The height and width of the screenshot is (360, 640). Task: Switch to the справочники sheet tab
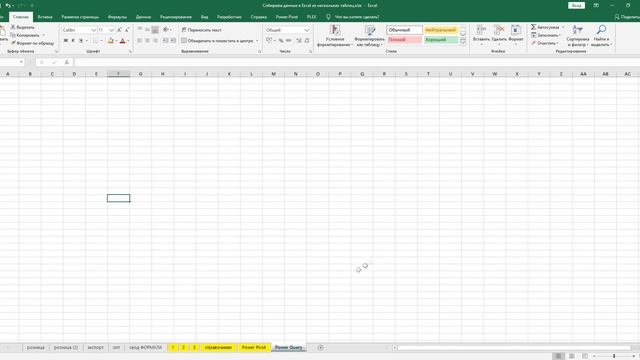tap(218, 347)
